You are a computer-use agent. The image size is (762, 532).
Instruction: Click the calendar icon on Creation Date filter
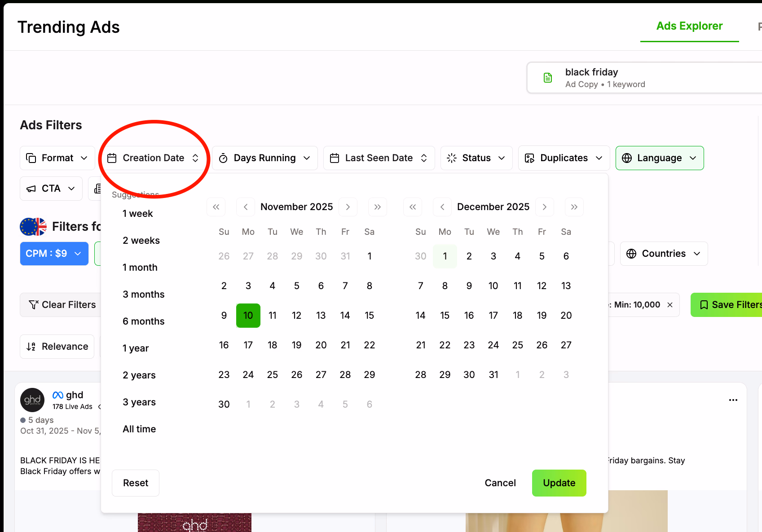tap(112, 158)
